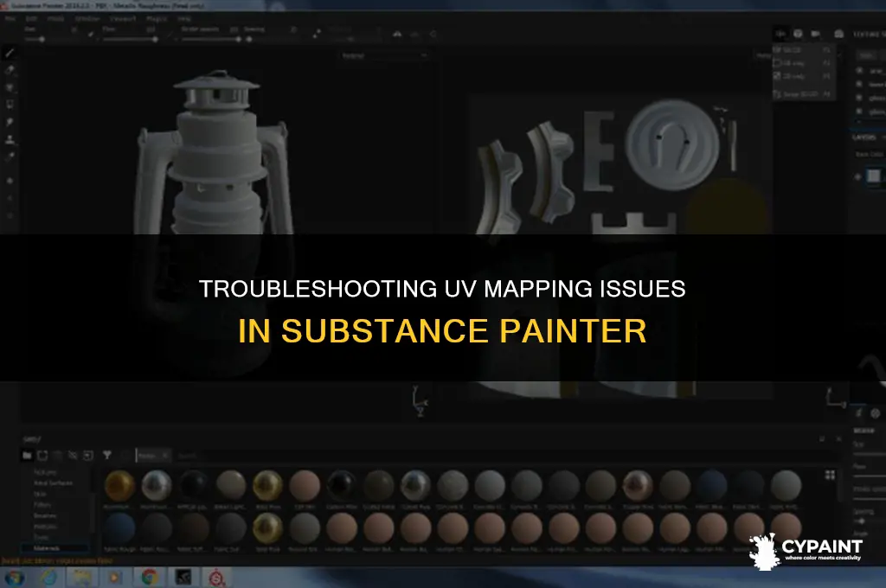
Task: Select the Paint brush tool
Action: point(10,53)
